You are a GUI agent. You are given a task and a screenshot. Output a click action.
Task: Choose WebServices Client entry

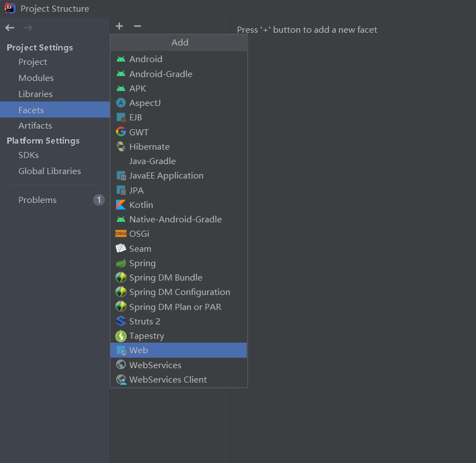(x=179, y=380)
